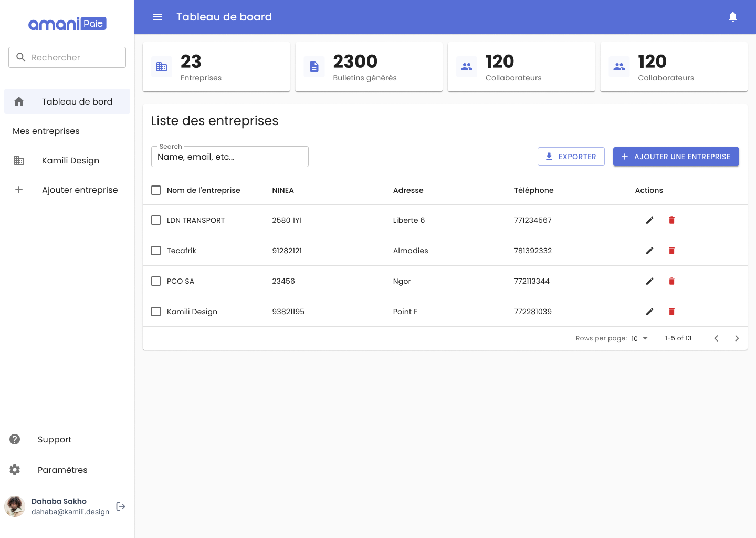This screenshot has width=756, height=538.
Task: Go to next page of results
Action: click(737, 338)
